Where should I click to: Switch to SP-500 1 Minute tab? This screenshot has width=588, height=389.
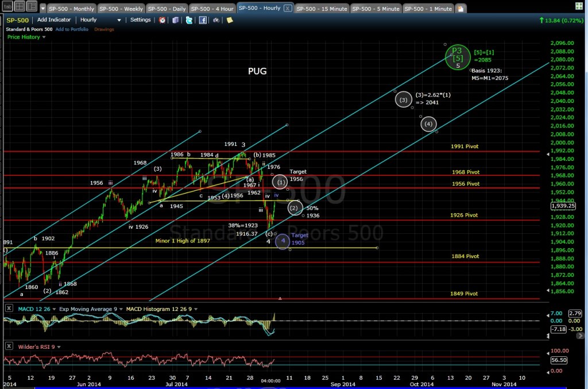point(428,9)
